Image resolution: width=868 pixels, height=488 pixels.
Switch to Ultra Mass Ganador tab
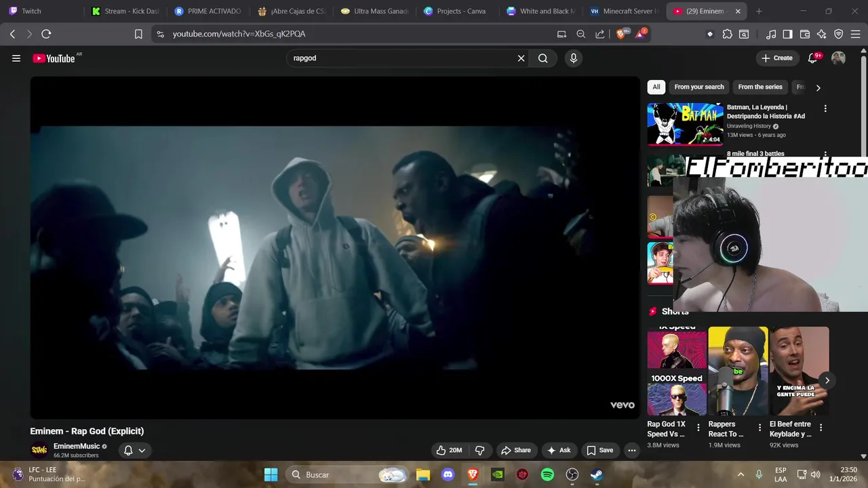pos(374,11)
